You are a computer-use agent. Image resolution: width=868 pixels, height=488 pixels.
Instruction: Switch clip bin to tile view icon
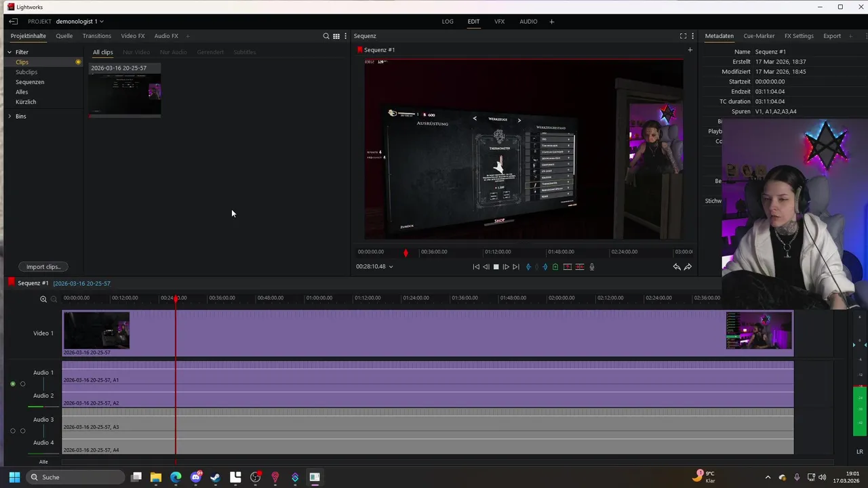click(x=336, y=36)
